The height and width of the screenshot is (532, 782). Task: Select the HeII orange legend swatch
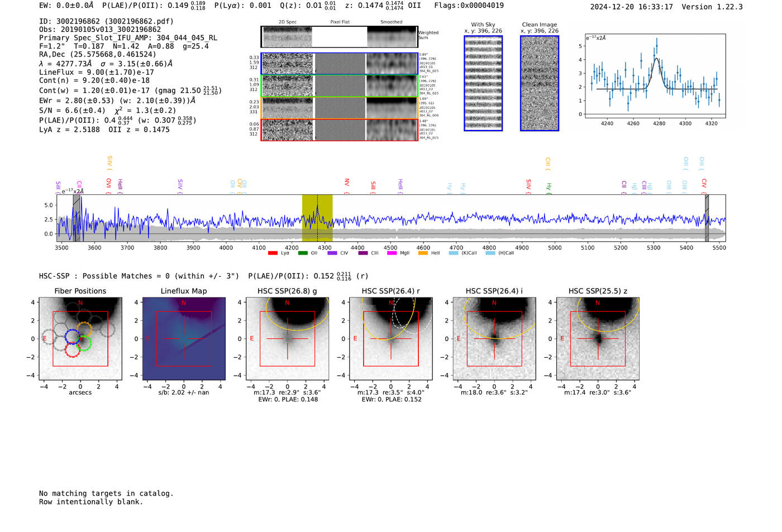tap(423, 253)
